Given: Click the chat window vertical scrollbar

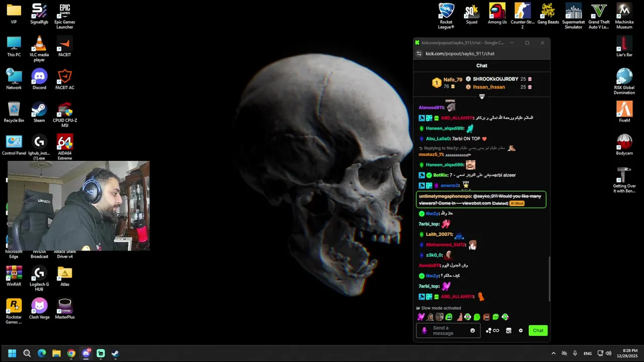Looking at the screenshot, I should coord(549,279).
